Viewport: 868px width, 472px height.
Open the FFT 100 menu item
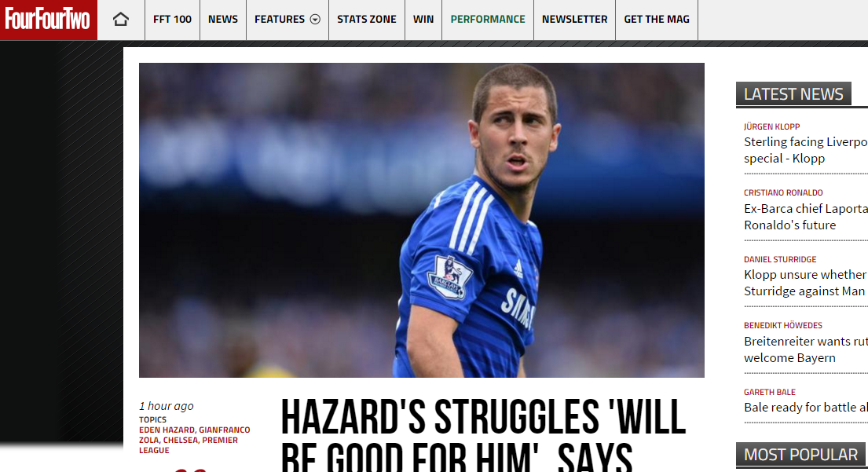click(172, 20)
